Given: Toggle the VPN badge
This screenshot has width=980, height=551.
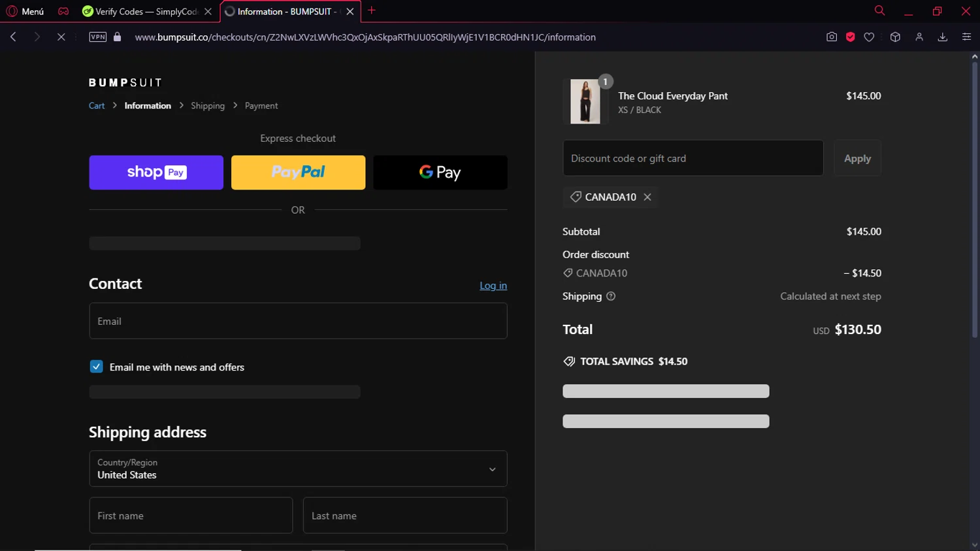Looking at the screenshot, I should tap(98, 37).
